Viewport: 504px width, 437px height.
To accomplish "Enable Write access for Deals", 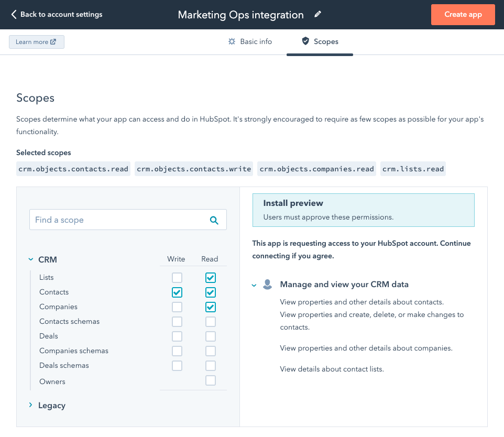I will coord(177,336).
